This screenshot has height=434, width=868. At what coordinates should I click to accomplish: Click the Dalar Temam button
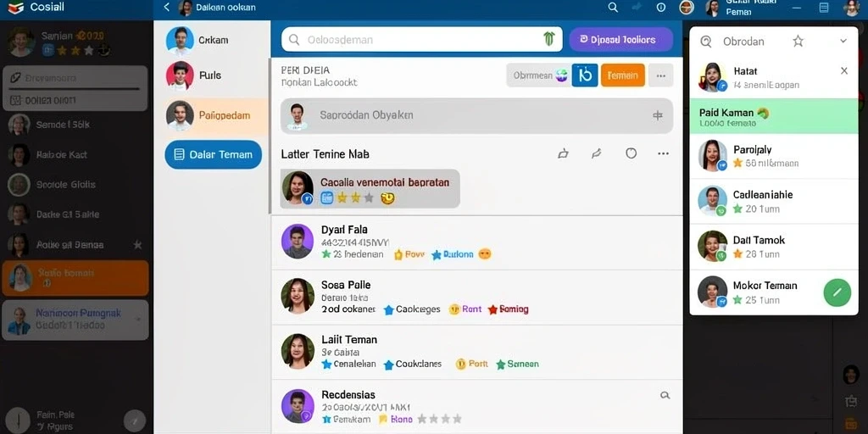(x=213, y=154)
